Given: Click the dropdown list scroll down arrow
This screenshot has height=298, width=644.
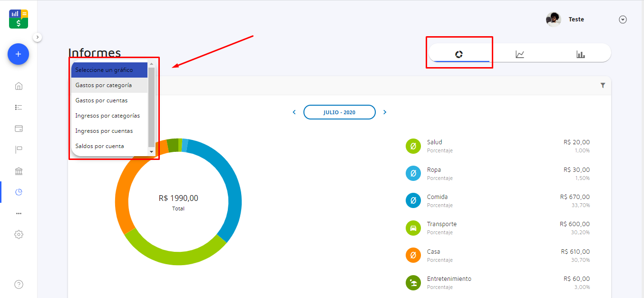Looking at the screenshot, I should [152, 151].
